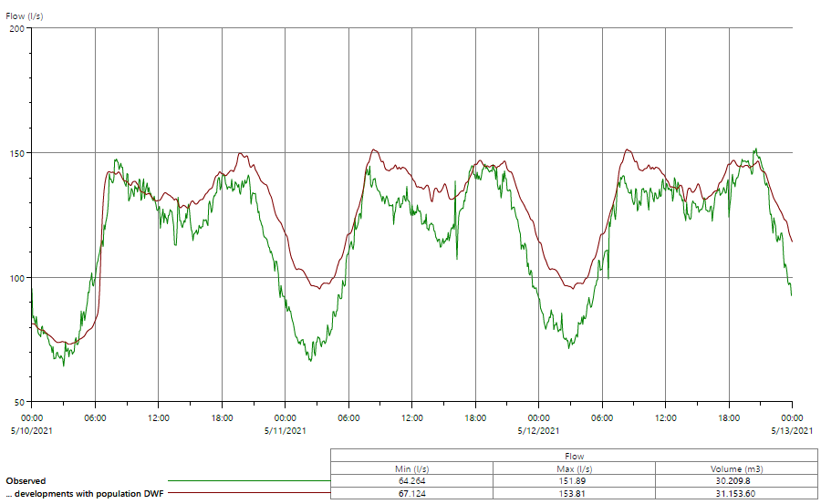821x504 pixels.
Task: Click the 5/10/2021 date label
Action: pos(34,430)
